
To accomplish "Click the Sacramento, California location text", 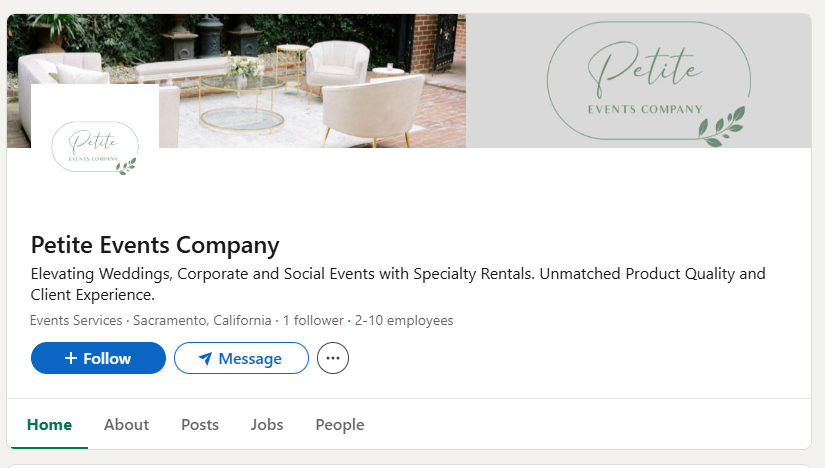I will pos(202,321).
